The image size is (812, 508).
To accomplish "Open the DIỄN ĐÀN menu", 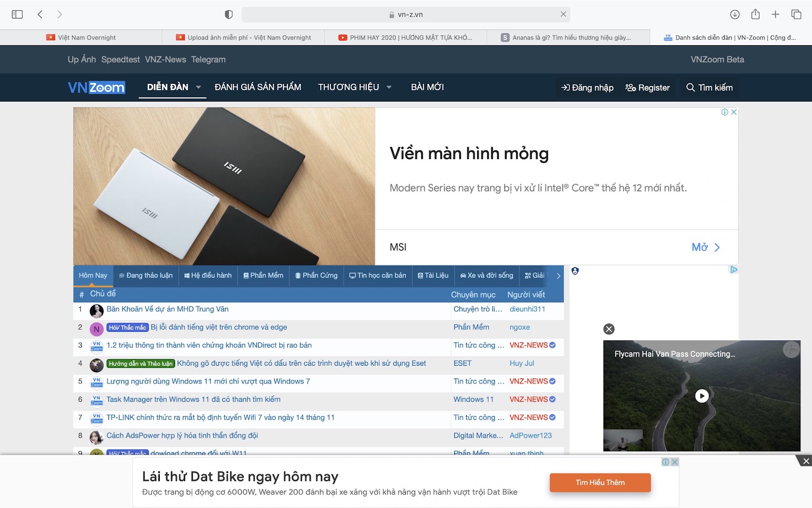I will click(167, 87).
